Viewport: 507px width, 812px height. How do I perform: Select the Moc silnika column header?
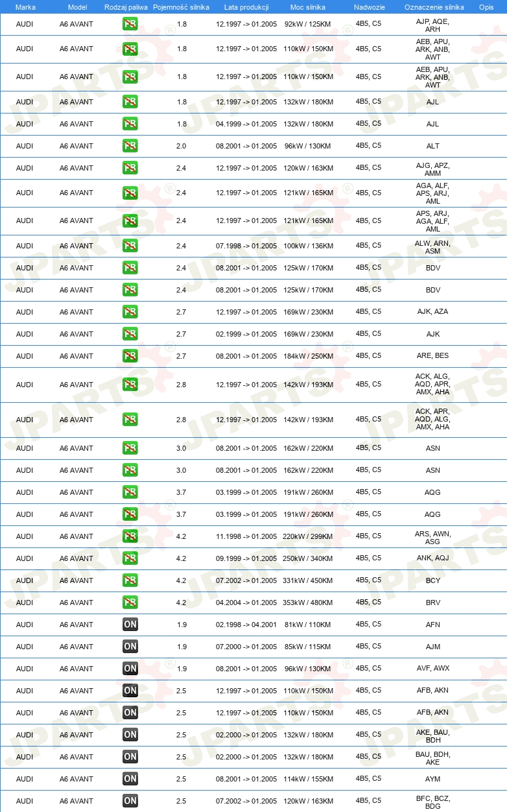[307, 6]
